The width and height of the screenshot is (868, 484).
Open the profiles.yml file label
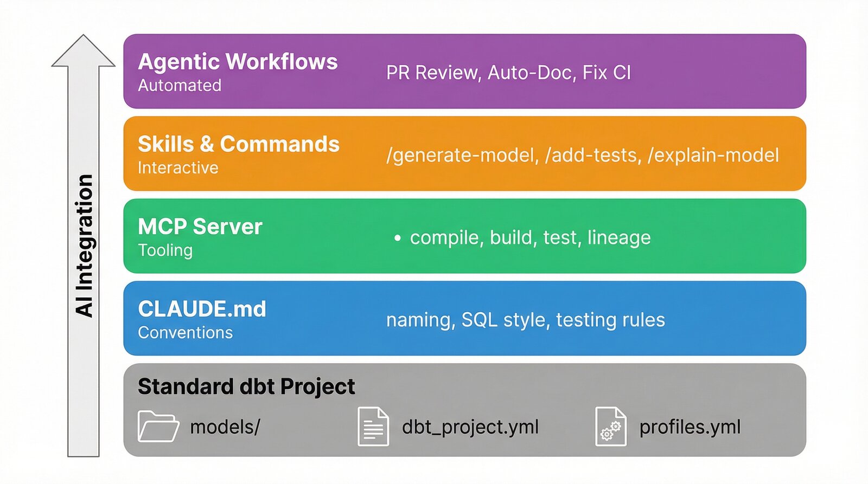[x=690, y=427]
